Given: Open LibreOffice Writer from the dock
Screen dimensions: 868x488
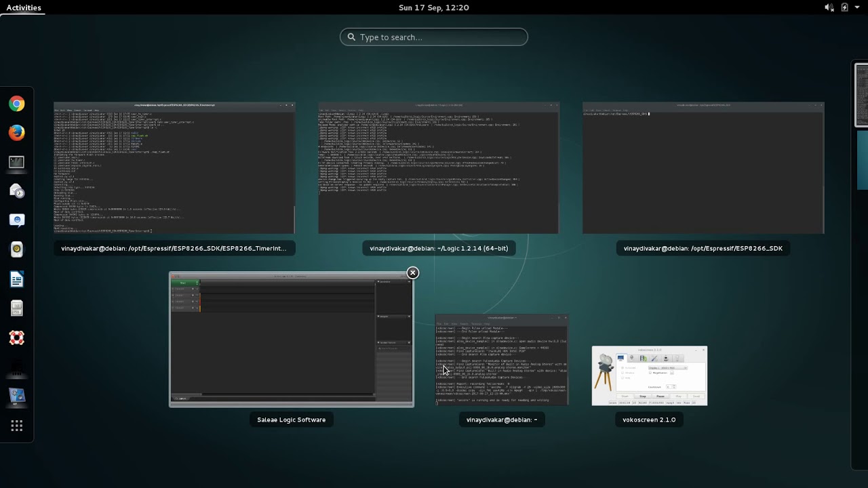Looking at the screenshot, I should [17, 279].
